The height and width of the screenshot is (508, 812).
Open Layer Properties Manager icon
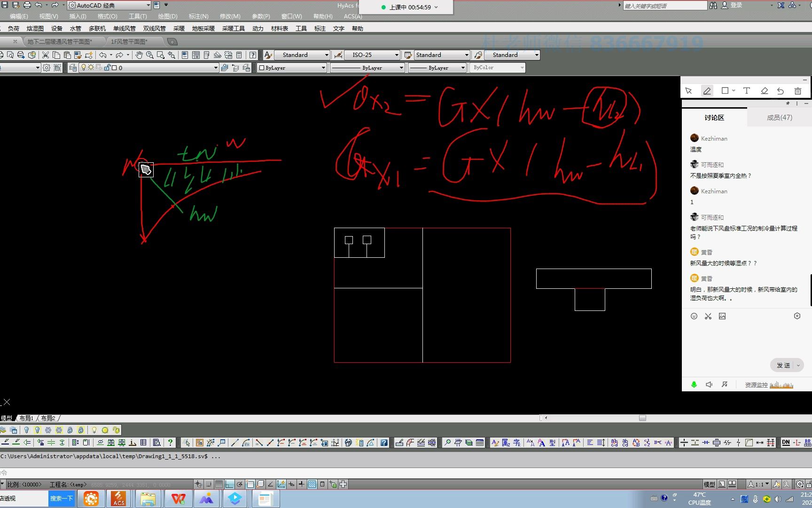(73, 68)
